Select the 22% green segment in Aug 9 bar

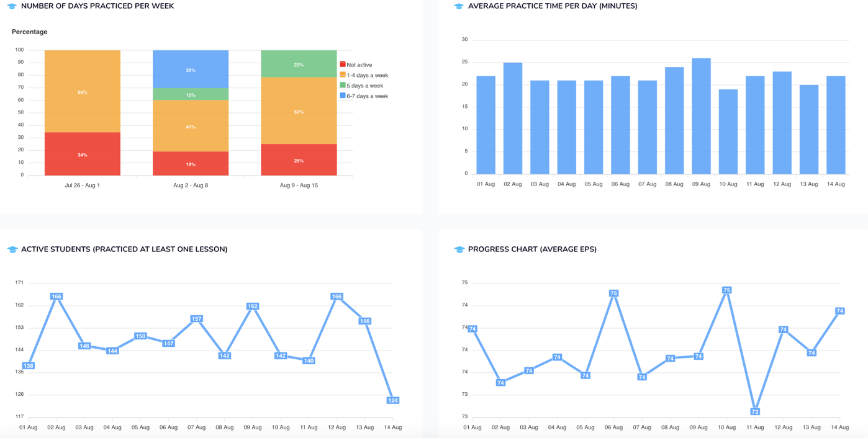click(x=299, y=64)
